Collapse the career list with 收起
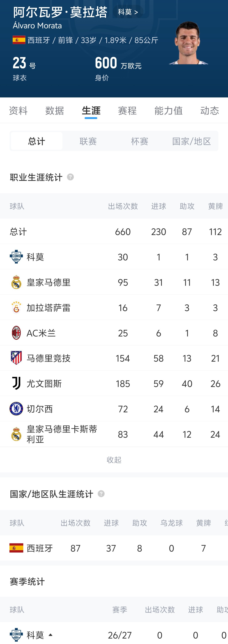Image resolution: width=228 pixels, height=644 pixels. click(x=114, y=459)
